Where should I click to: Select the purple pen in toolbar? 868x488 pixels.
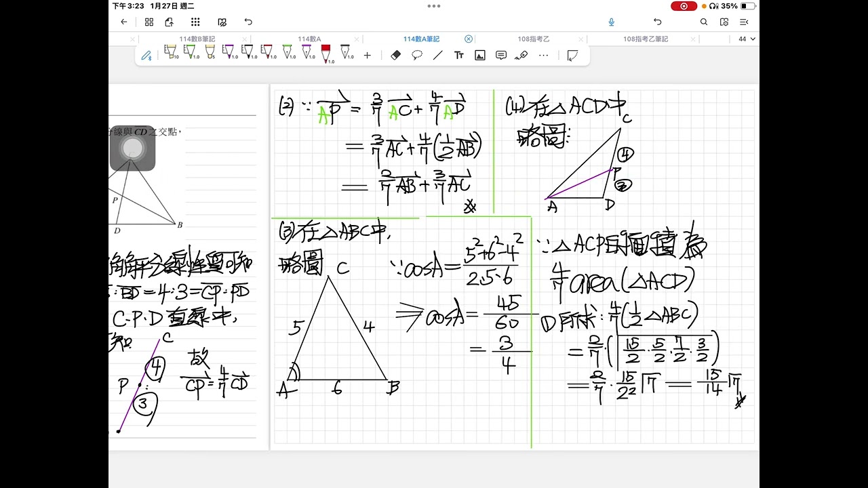coord(229,52)
